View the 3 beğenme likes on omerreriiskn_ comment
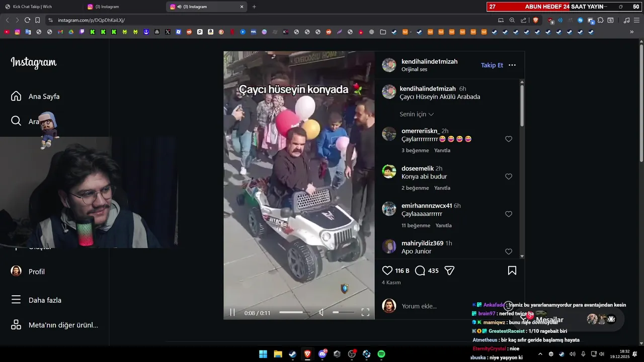 point(415,150)
